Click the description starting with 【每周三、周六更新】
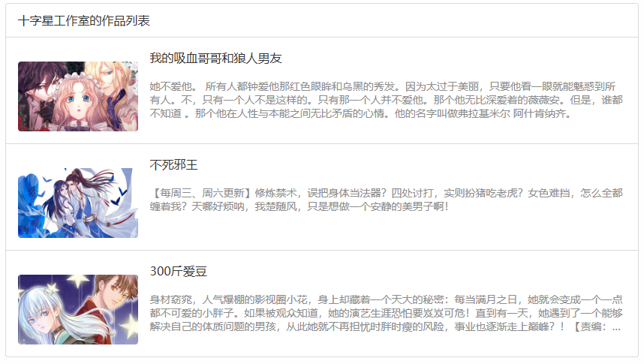Viewport: 644px width, 364px height. [386, 200]
